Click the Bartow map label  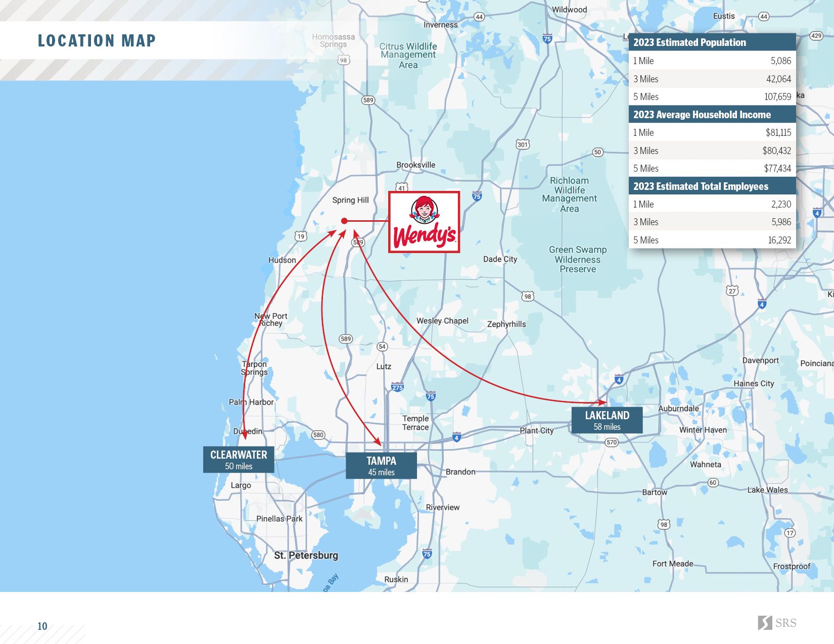tap(655, 492)
